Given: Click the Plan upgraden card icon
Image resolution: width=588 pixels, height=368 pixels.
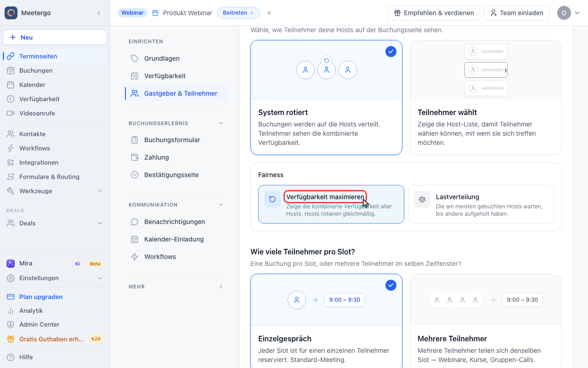Looking at the screenshot, I should (x=11, y=297).
